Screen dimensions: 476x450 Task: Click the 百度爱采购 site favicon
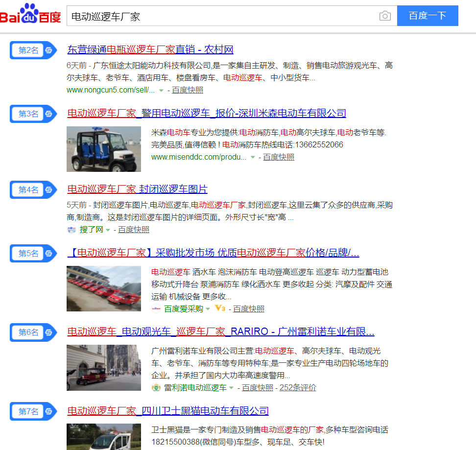(156, 308)
